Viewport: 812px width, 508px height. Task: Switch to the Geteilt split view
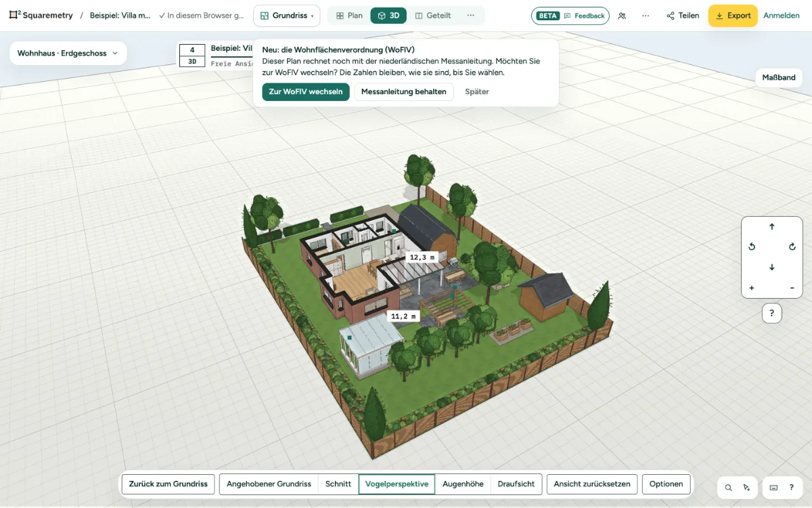[433, 16]
